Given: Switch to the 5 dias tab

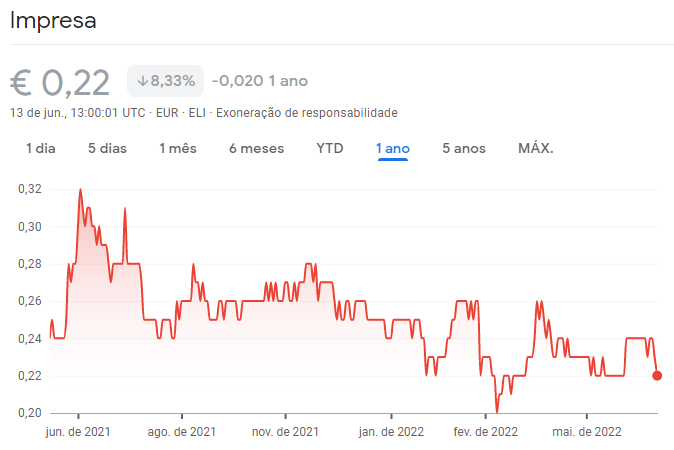Looking at the screenshot, I should [107, 148].
